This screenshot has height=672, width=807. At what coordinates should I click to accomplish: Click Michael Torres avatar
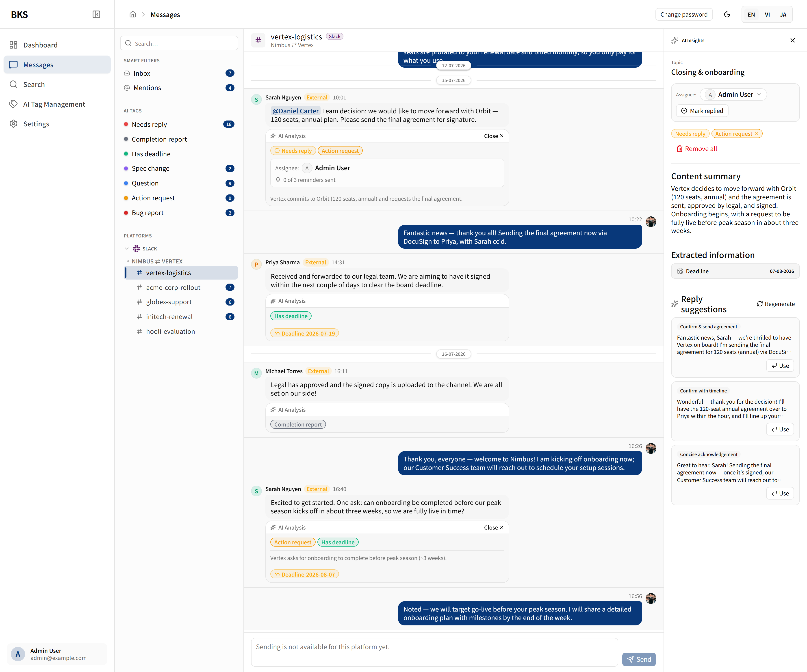coord(256,373)
